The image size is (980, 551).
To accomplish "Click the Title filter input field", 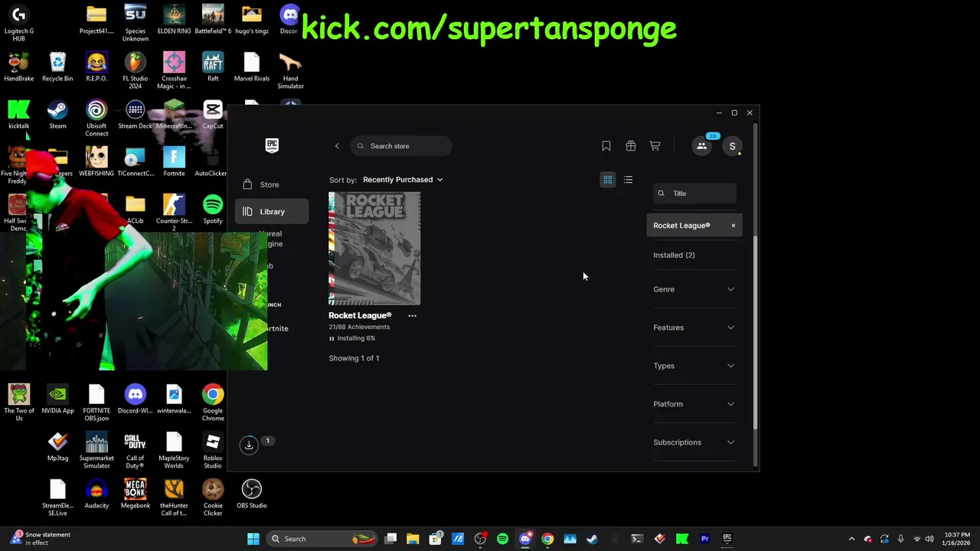I will pos(694,194).
